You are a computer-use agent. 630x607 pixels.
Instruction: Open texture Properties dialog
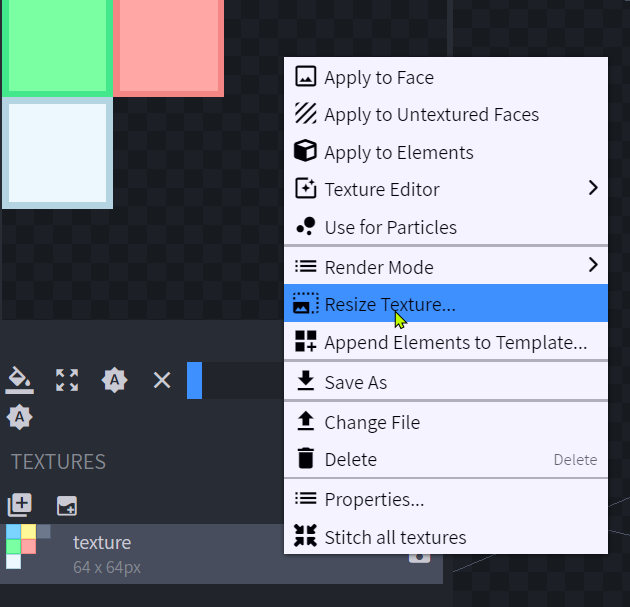(374, 499)
